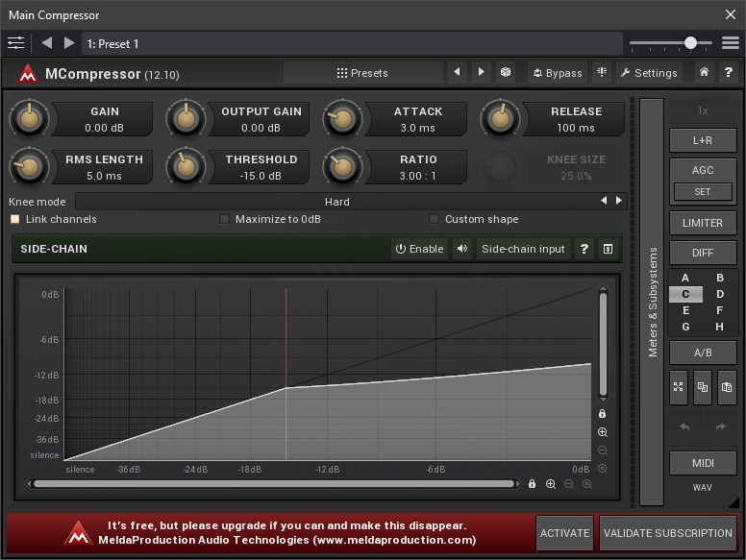
Task: Open the Knee mode Hard selector
Action: click(336, 202)
